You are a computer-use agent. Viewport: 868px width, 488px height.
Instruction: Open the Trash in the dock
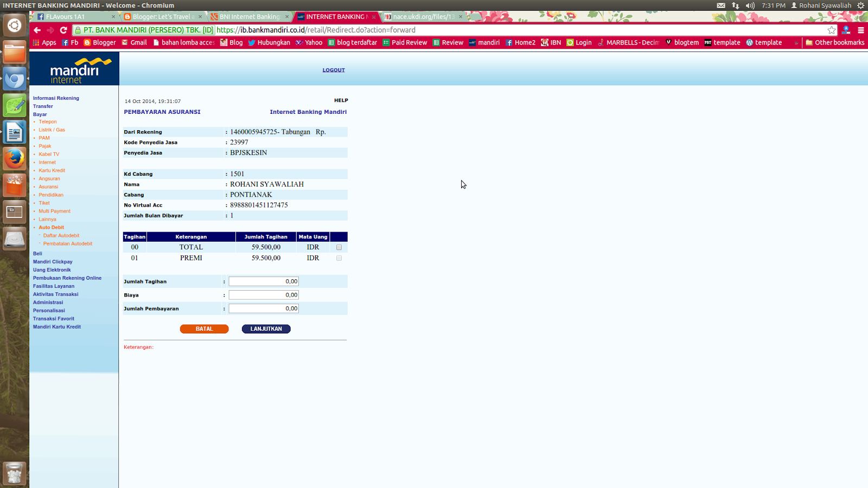coord(15,473)
